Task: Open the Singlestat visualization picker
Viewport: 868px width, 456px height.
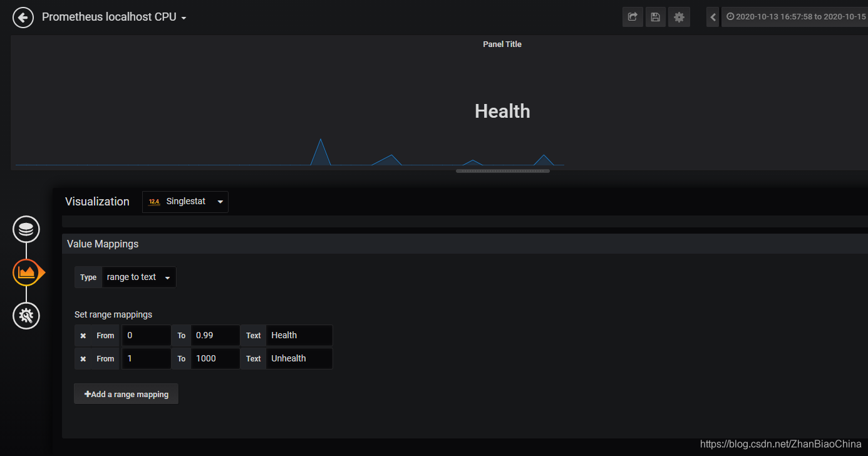Action: tap(185, 202)
